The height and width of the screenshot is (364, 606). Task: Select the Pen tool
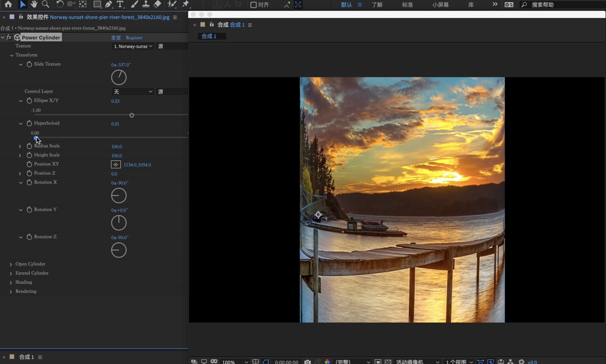tap(109, 4)
